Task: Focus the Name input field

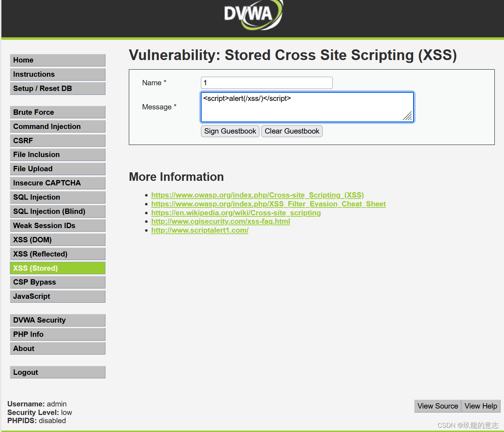Action: coord(267,83)
